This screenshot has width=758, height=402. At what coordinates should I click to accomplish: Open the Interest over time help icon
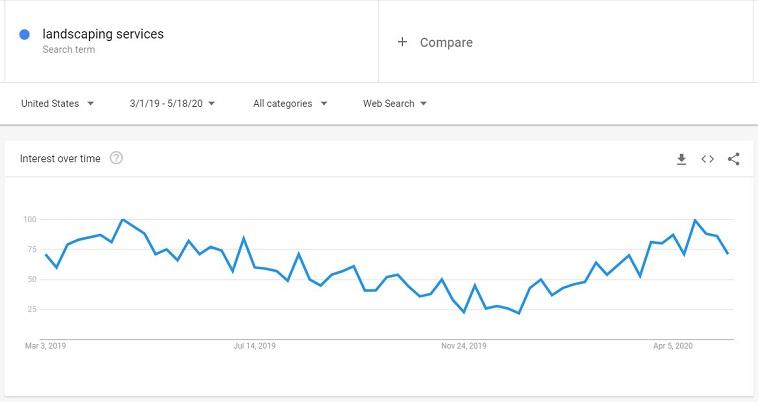tap(116, 158)
